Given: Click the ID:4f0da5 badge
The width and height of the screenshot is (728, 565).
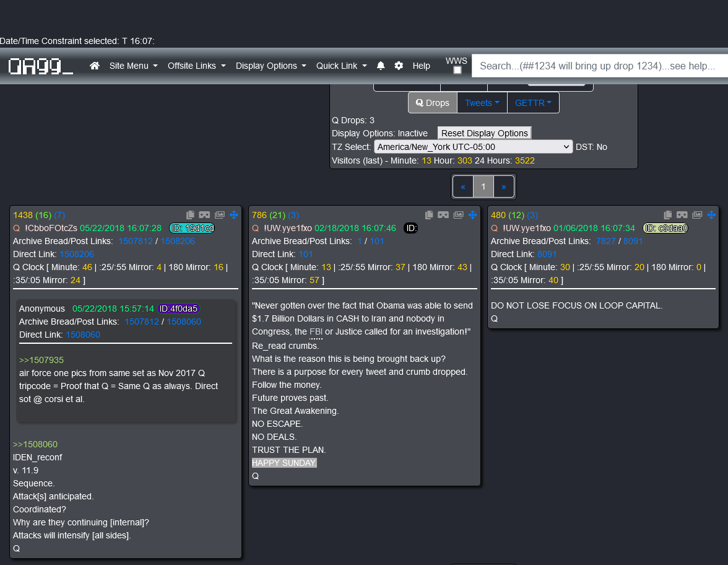Looking at the screenshot, I should pyautogui.click(x=179, y=309).
